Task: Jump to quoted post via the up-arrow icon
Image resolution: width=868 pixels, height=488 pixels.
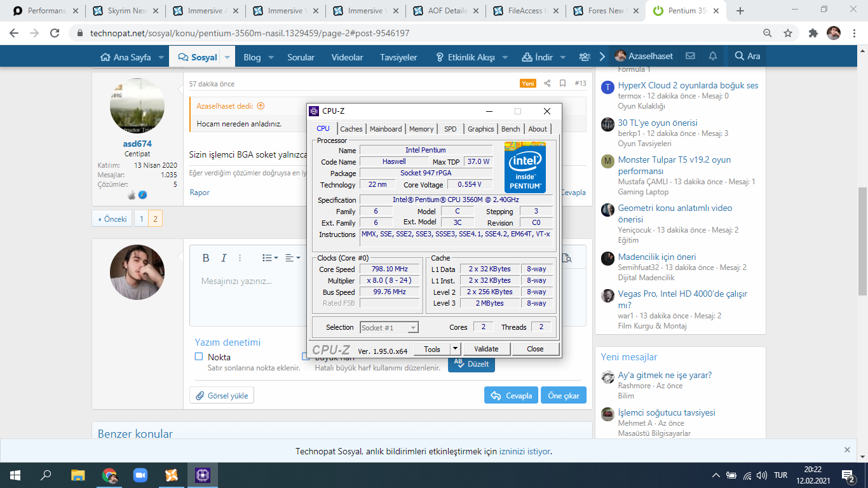Action: click(x=261, y=106)
